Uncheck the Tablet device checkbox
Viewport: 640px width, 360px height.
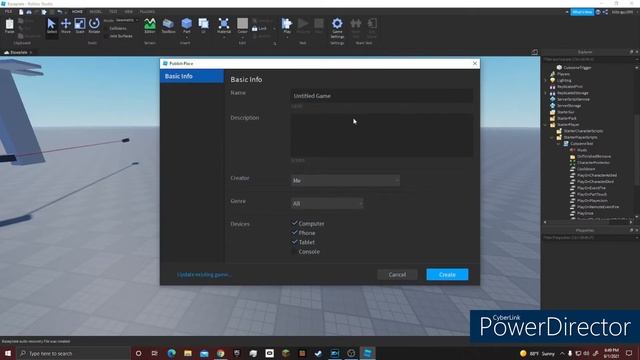pos(295,242)
